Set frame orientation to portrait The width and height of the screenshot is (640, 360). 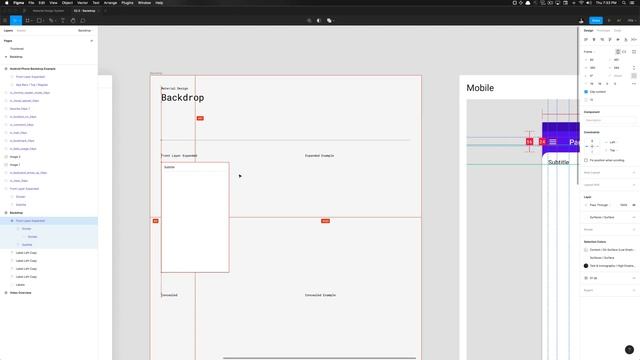coord(618,52)
